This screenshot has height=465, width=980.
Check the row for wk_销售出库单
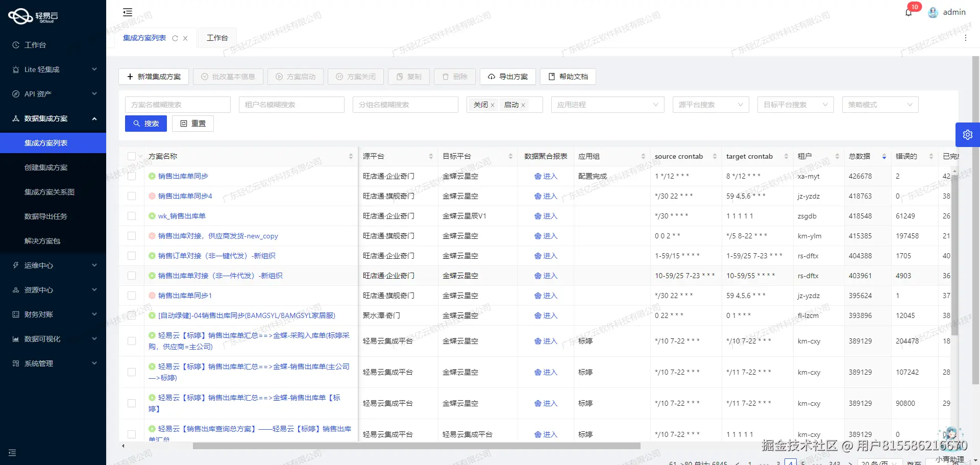pos(132,216)
